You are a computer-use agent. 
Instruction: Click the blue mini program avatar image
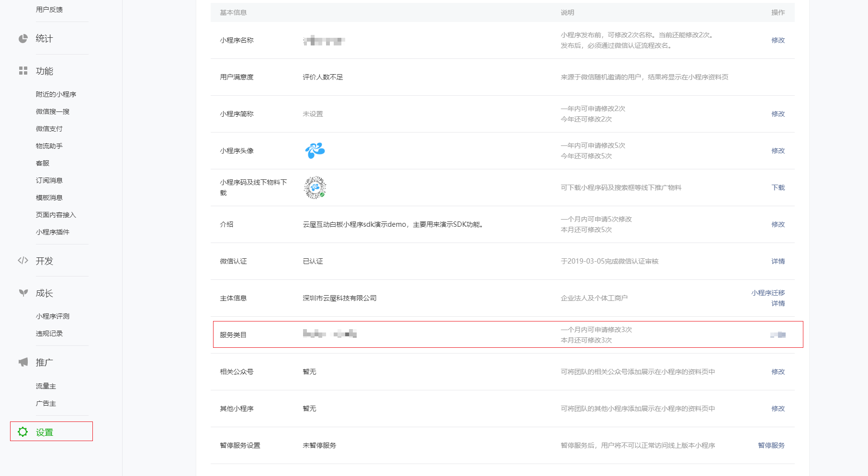click(315, 151)
